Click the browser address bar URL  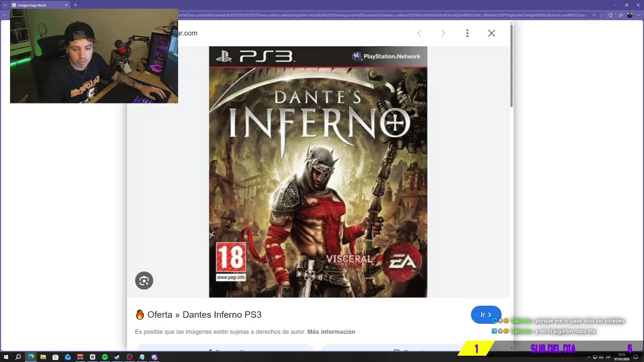[x=382, y=15]
